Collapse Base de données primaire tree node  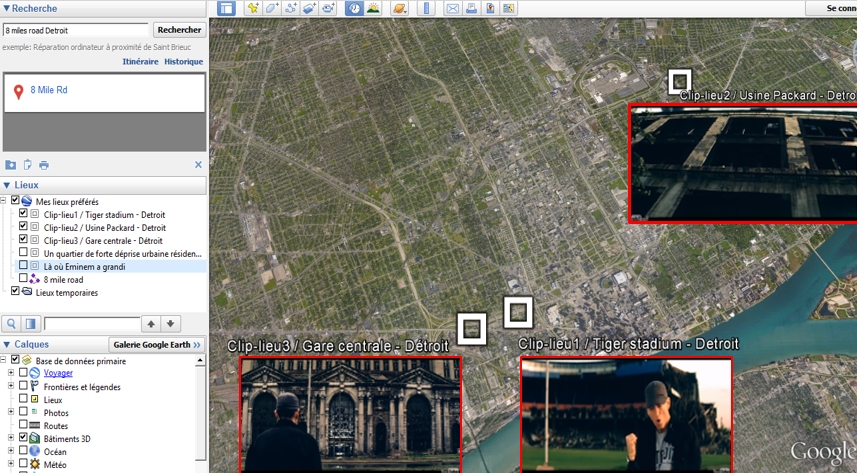tap(3, 359)
